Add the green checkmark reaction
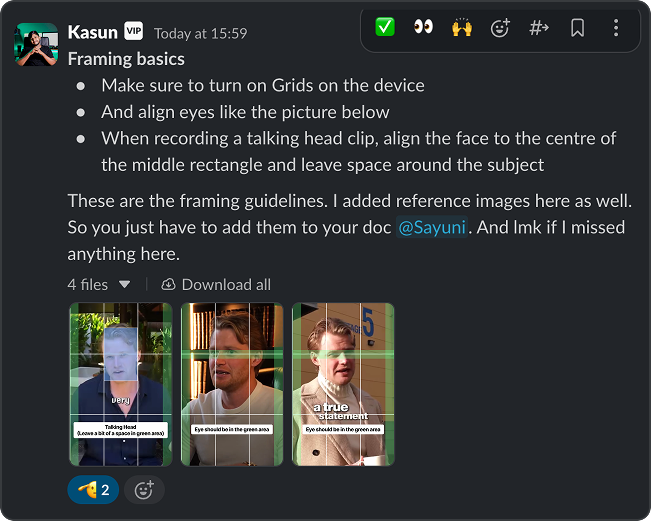This screenshot has height=521, width=651. click(x=385, y=27)
